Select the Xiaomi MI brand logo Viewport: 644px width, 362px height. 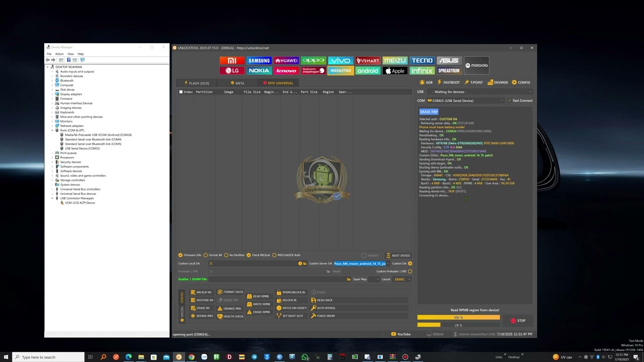[x=232, y=61]
